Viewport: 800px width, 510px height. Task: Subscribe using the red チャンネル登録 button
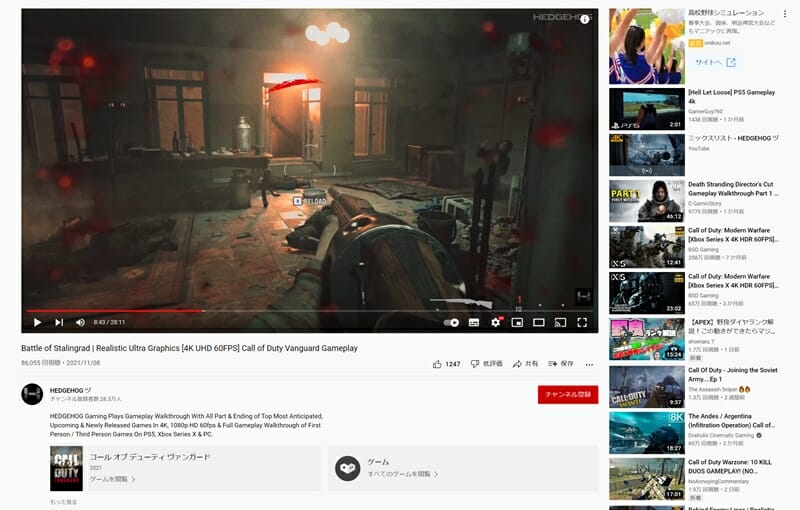567,394
